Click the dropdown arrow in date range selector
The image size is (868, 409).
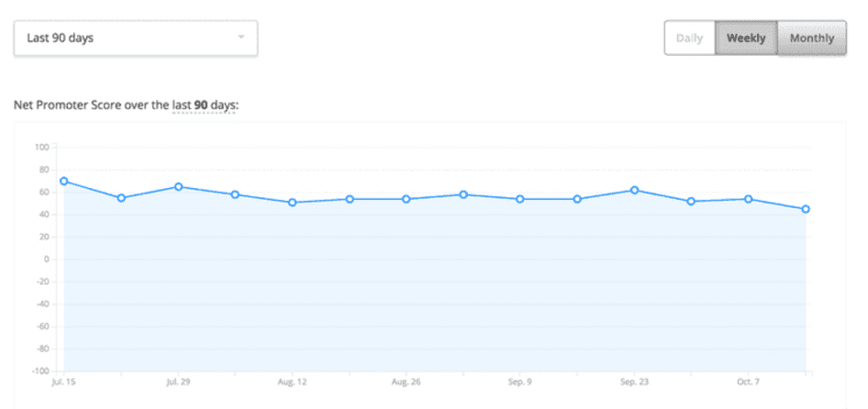pyautogui.click(x=240, y=39)
